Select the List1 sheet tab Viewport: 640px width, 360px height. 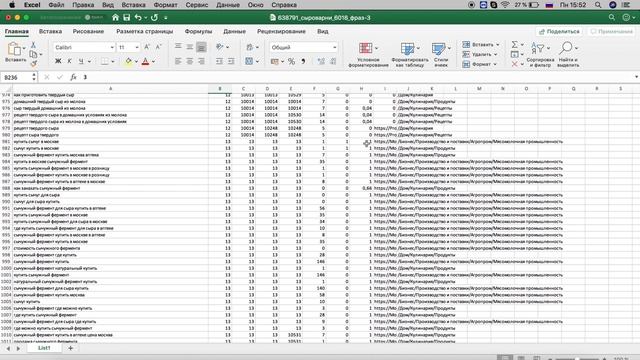coord(44,348)
